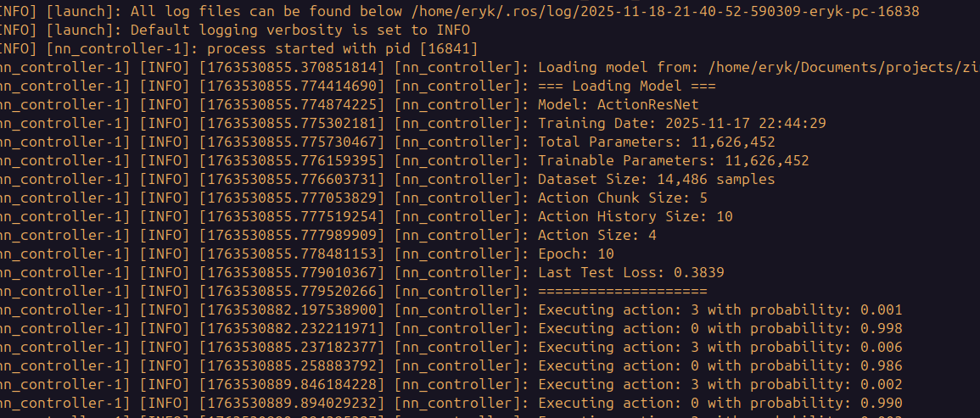Click the 'Trainable Parameters' log line
The height and width of the screenshot is (418, 980).
pyautogui.click(x=673, y=160)
